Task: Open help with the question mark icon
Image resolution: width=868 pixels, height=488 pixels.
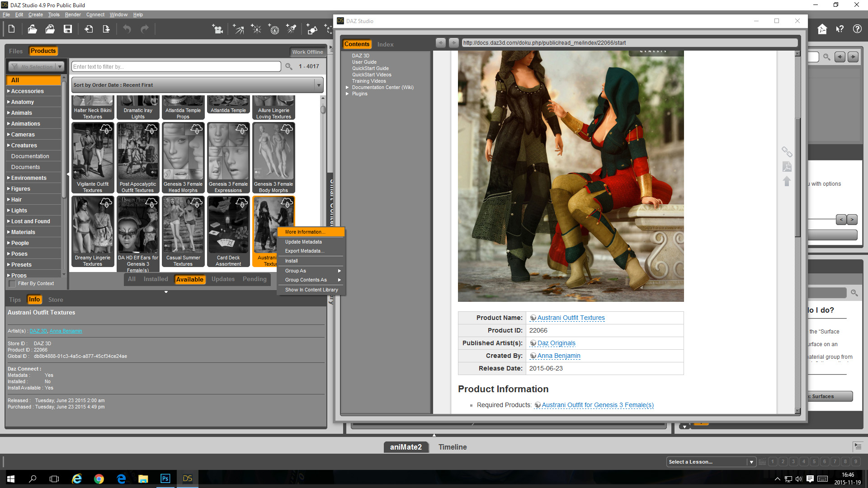Action: 857,29
